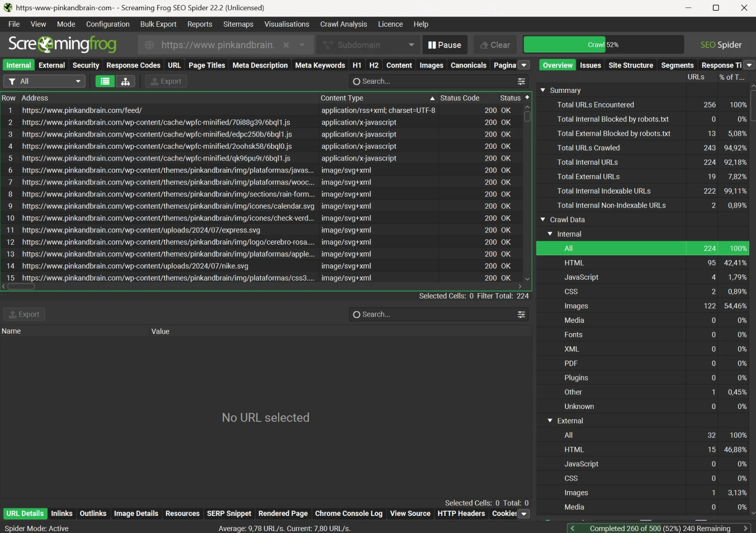The width and height of the screenshot is (756, 533).
Task: Clear the URL field with X icon
Action: click(x=286, y=45)
